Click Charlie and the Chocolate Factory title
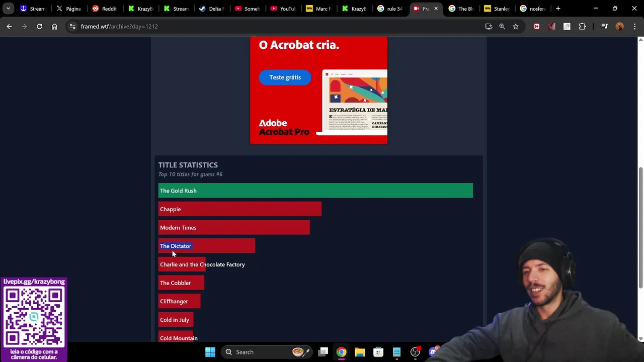Image resolution: width=644 pixels, height=362 pixels. click(x=202, y=264)
